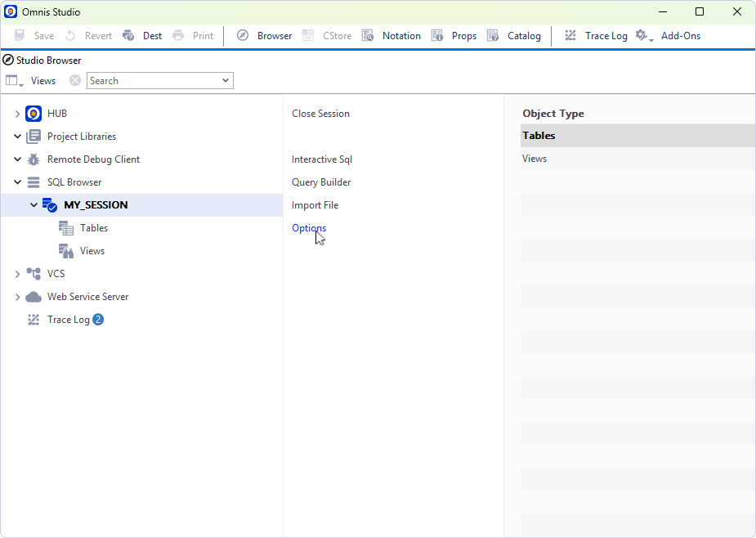756x538 pixels.
Task: Select the Views tree item label
Action: pos(92,251)
